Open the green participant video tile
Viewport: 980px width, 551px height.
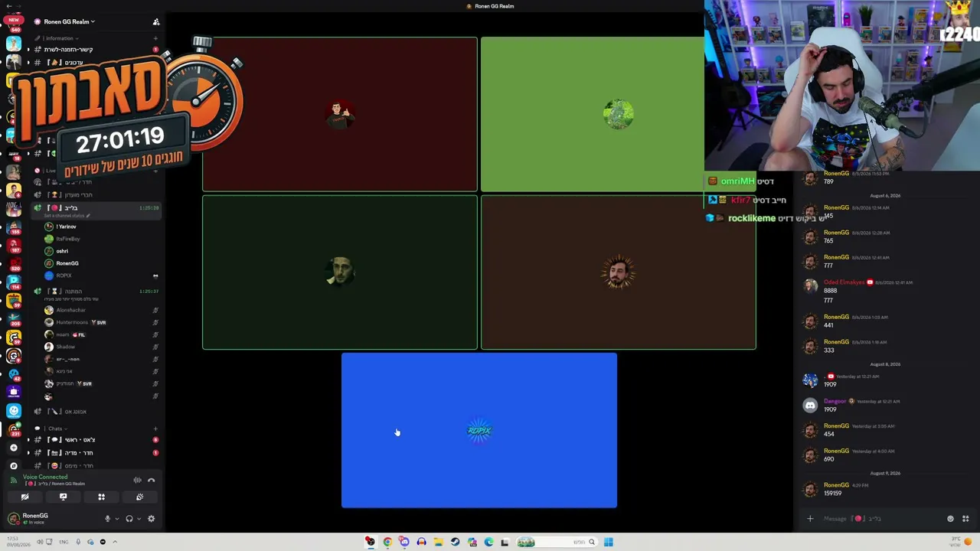[x=592, y=114]
